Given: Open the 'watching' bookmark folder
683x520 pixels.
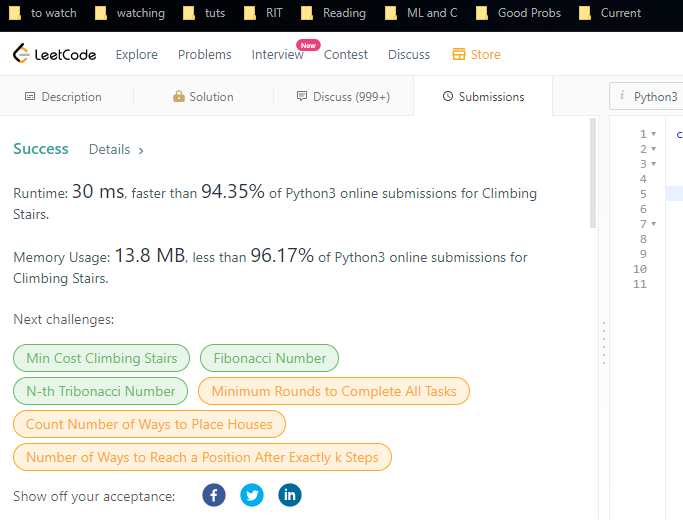Looking at the screenshot, I should [x=130, y=13].
